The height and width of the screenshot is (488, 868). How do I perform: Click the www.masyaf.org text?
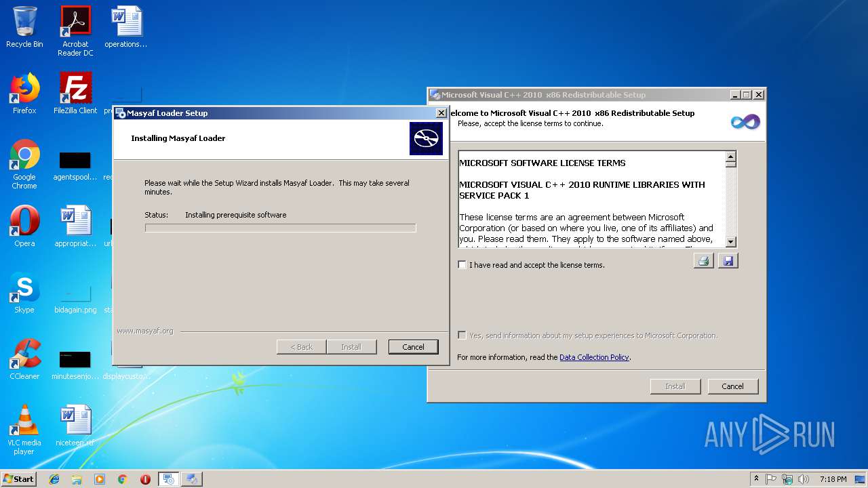click(145, 331)
